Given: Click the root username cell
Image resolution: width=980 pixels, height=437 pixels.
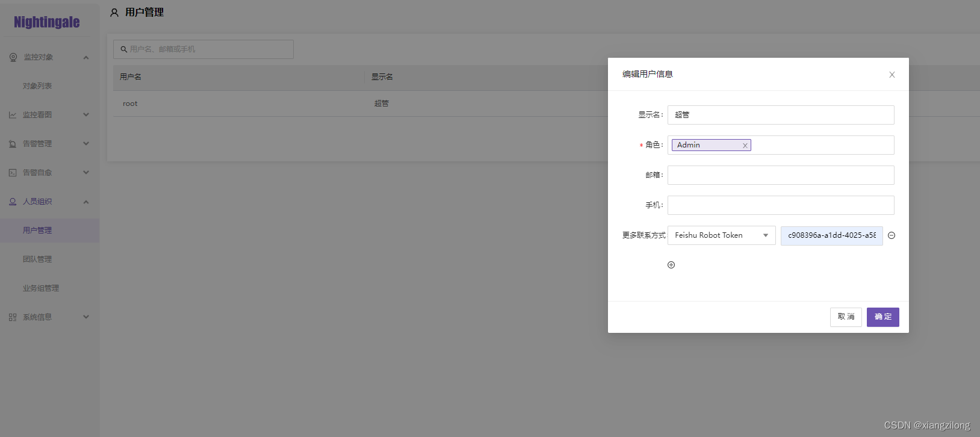Looking at the screenshot, I should tap(130, 104).
